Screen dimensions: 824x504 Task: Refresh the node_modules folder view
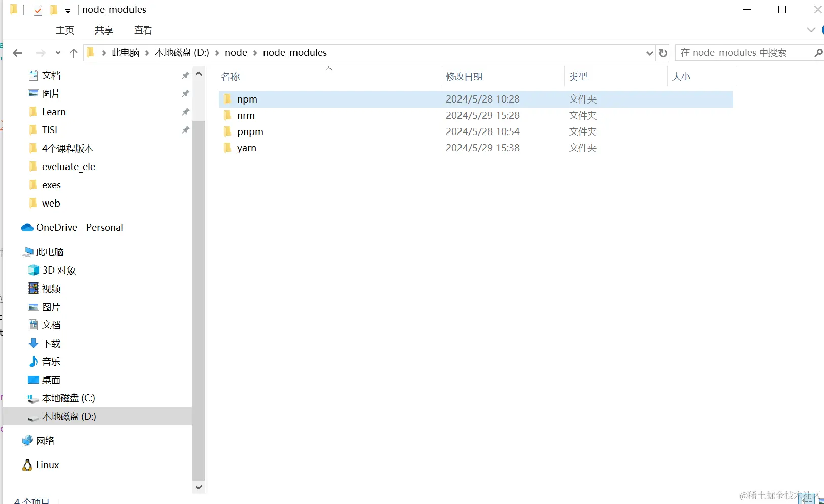pos(663,53)
